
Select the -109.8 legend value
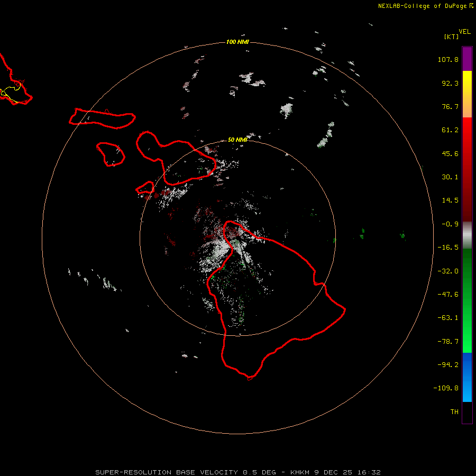coord(446,388)
